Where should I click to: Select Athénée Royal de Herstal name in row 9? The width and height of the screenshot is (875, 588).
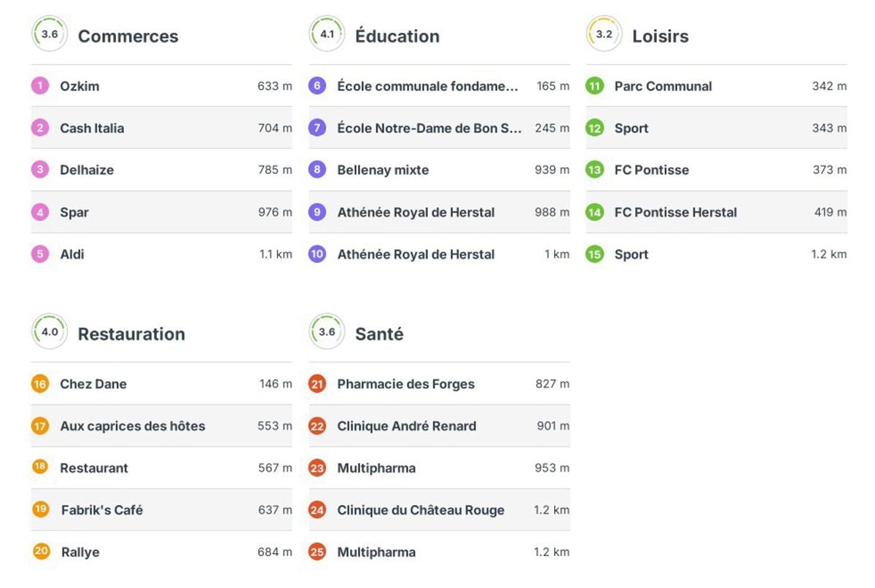(x=416, y=213)
